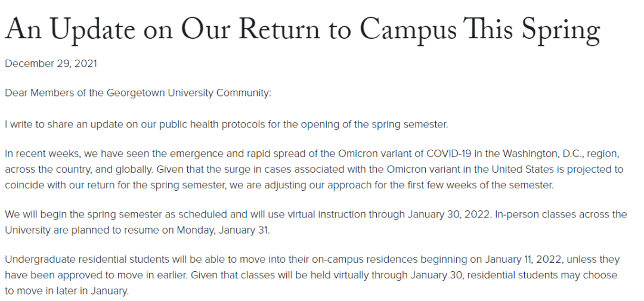Click the sentence about public health protocols
Image resolution: width=644 pixels, height=301 pixels.
coord(227,125)
